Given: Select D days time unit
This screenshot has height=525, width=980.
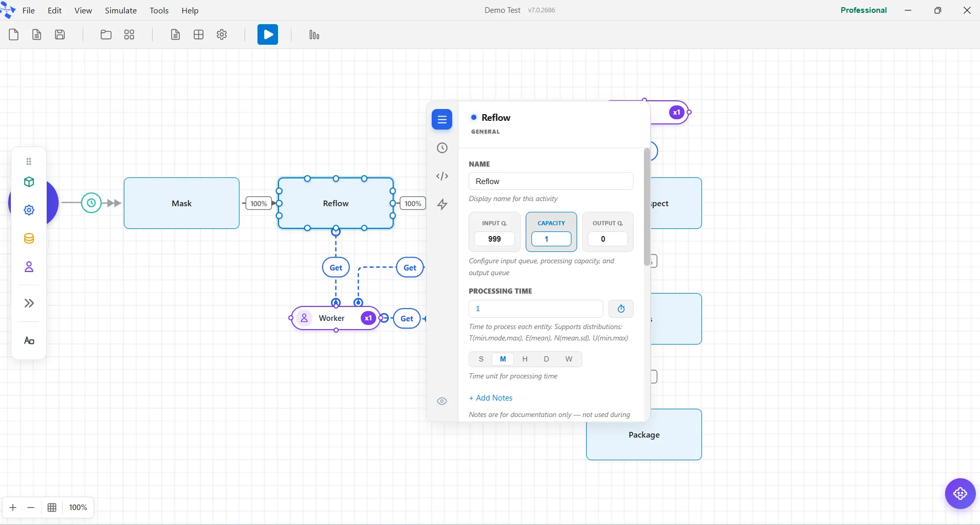Looking at the screenshot, I should pos(546,359).
